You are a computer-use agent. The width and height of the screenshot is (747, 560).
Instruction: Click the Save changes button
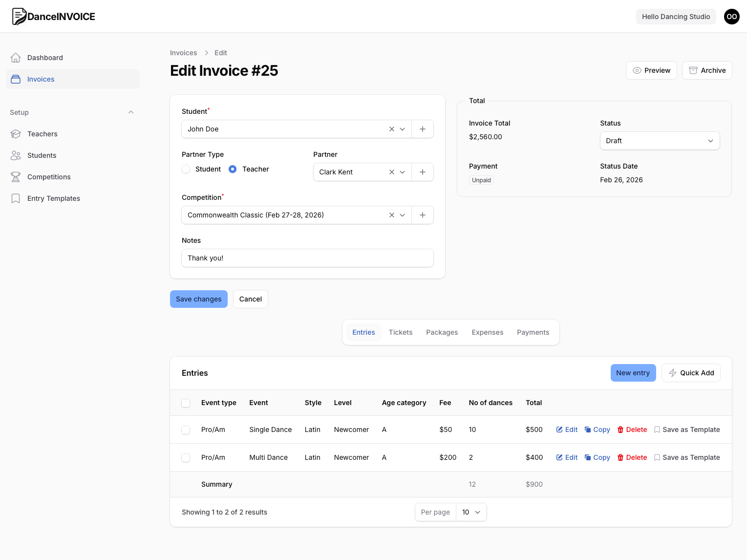[198, 299]
